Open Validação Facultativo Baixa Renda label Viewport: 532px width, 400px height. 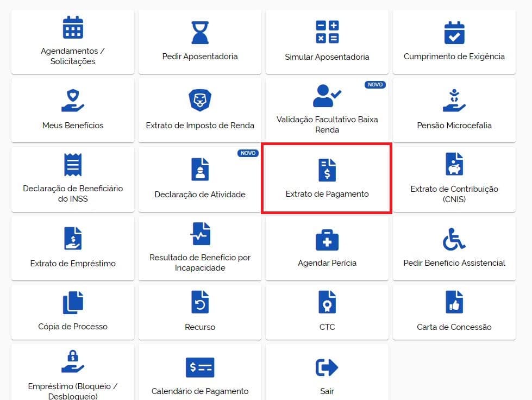[327, 124]
